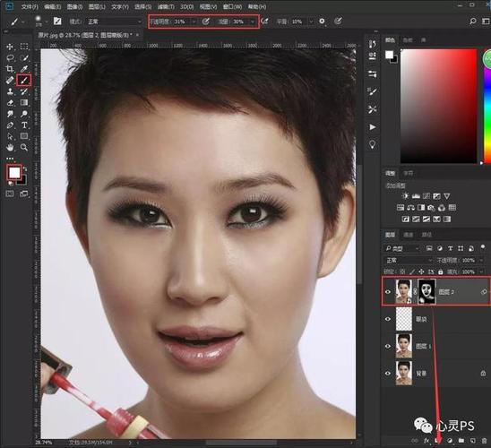Screen dimensions: 491x448
Task: Open the 文件 (File) menu
Action: click(x=30, y=6)
